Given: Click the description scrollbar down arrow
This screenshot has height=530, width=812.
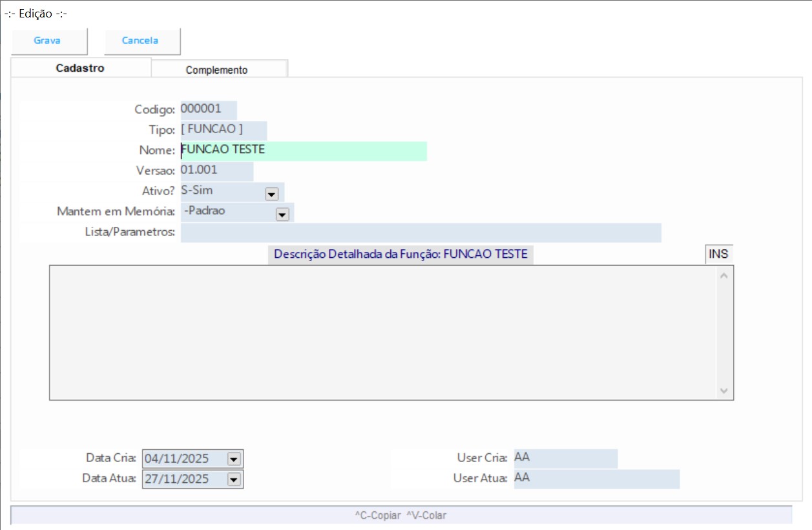Looking at the screenshot, I should 724,390.
